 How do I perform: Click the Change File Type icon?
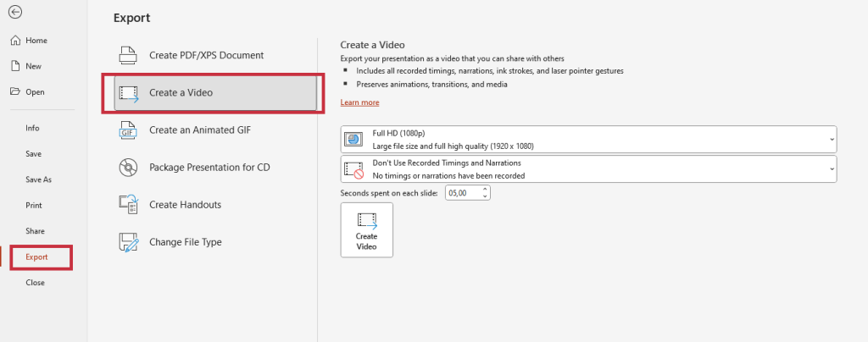128,242
